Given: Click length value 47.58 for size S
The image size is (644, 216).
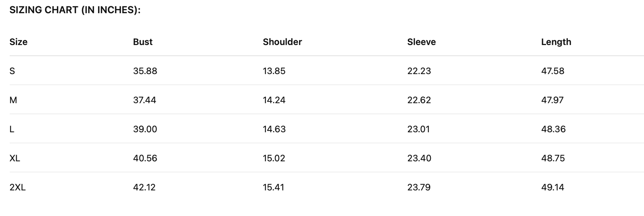Looking at the screenshot, I should 552,71.
